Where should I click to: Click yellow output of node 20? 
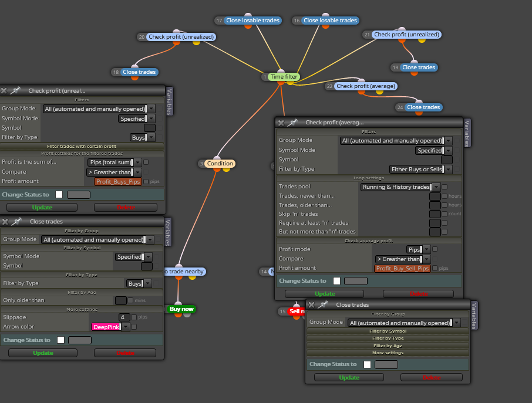(196, 42)
